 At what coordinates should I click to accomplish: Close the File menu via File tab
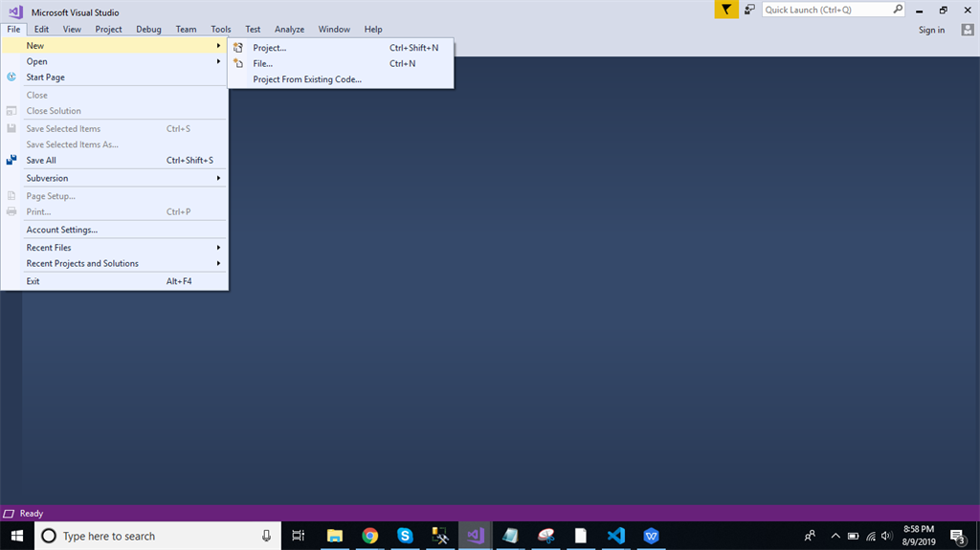click(x=13, y=30)
